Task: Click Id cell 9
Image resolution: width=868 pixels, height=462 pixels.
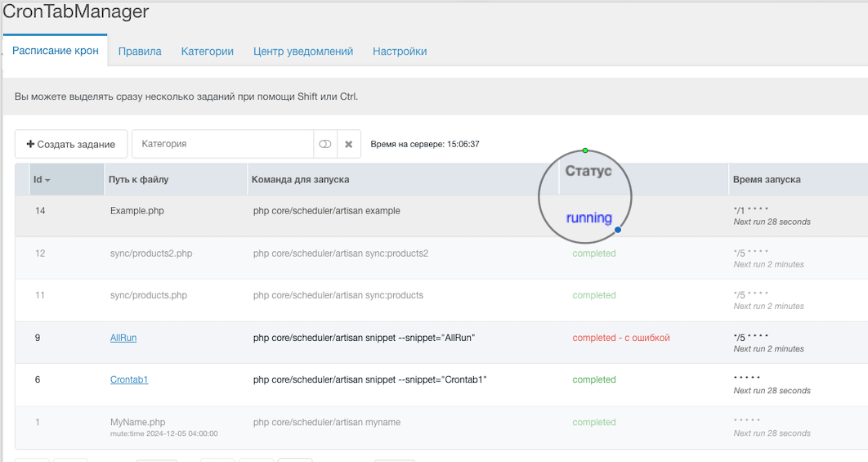Action: [37, 338]
